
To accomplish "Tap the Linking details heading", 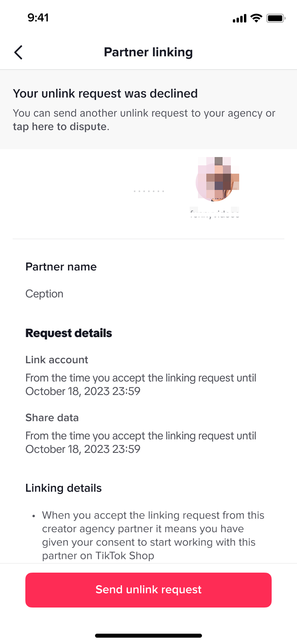I will tap(63, 488).
